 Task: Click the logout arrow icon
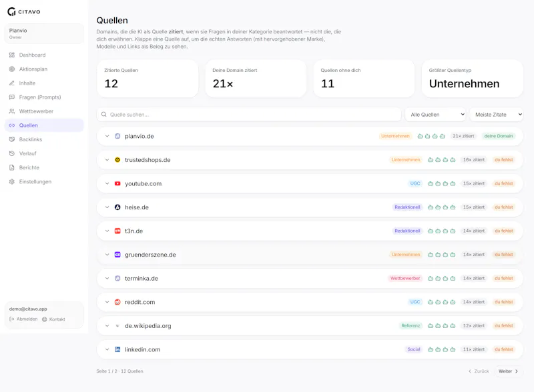[x=12, y=319]
